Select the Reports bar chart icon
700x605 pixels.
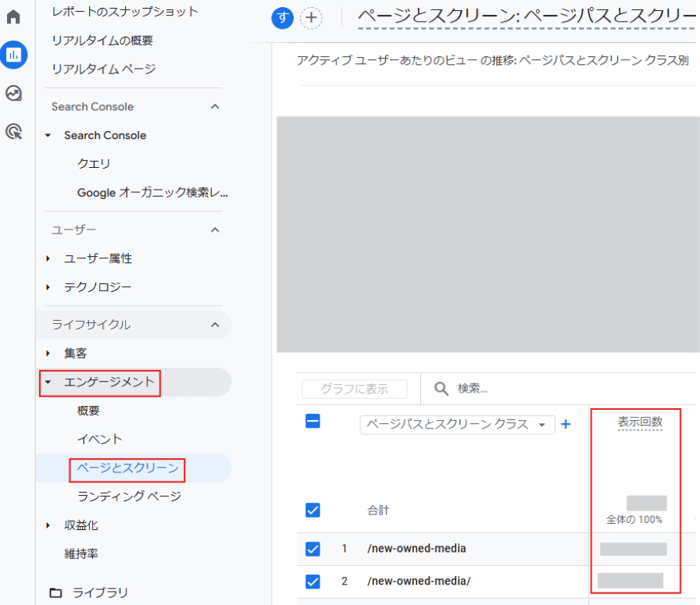point(14,55)
